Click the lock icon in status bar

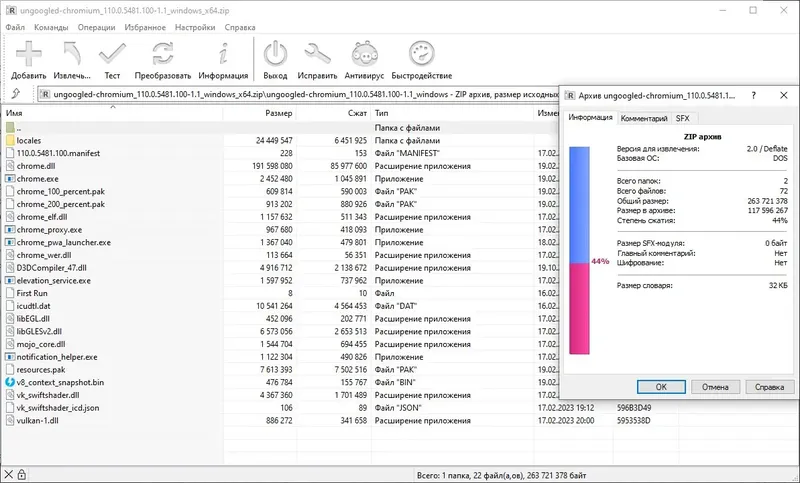coord(21,475)
